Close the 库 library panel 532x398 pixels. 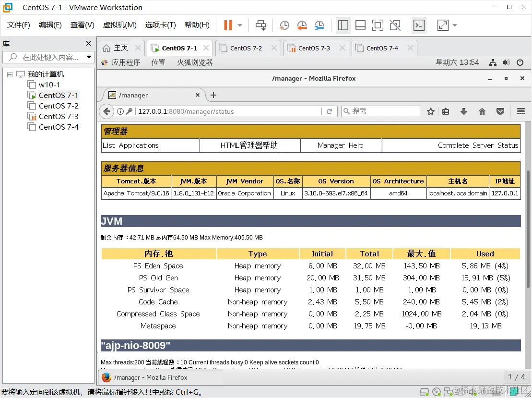(89, 44)
